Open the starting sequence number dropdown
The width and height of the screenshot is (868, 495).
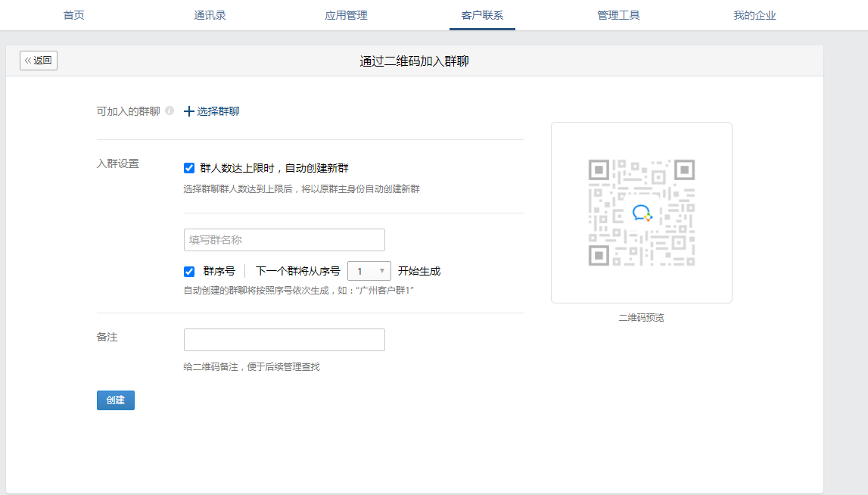[x=369, y=271]
